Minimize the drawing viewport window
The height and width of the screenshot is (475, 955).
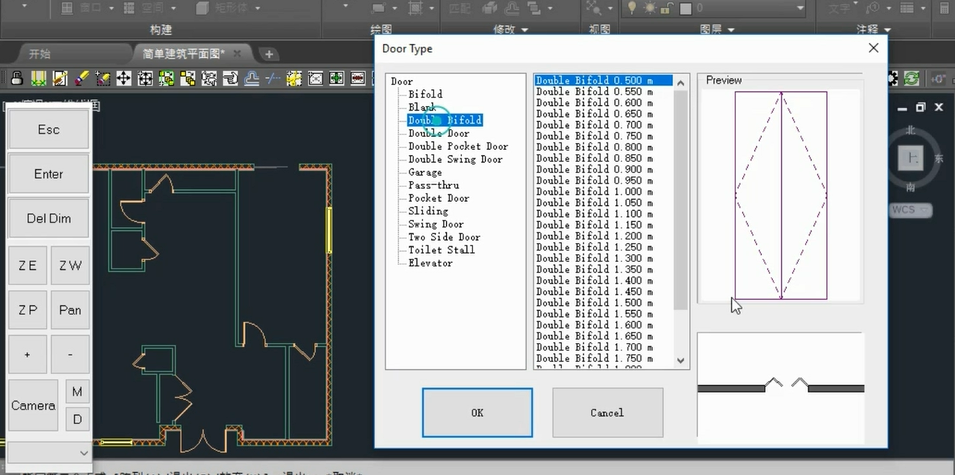tap(903, 108)
